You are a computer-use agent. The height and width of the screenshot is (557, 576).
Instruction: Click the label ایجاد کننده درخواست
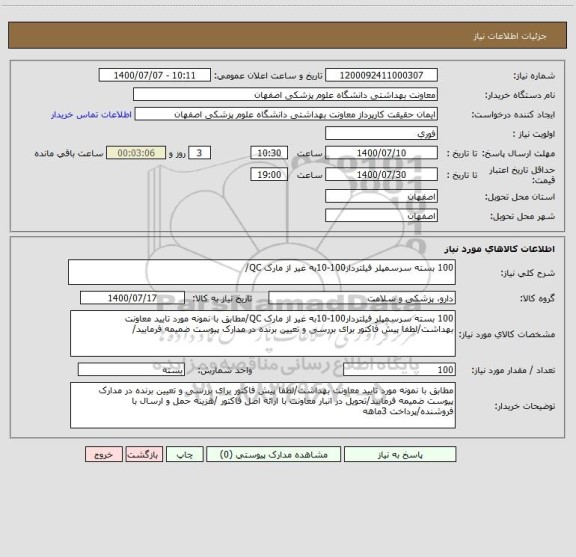pyautogui.click(x=514, y=115)
